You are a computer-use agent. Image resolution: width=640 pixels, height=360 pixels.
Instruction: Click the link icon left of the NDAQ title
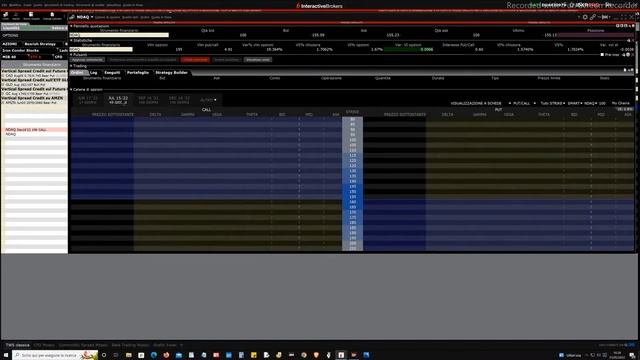tap(72, 17)
